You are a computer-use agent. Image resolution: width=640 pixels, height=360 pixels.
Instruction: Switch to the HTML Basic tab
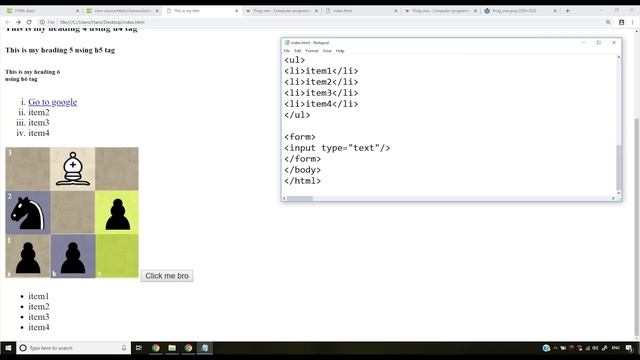point(41,11)
